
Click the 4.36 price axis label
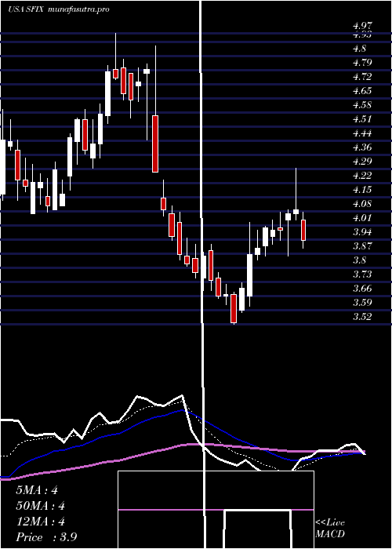coord(362,147)
